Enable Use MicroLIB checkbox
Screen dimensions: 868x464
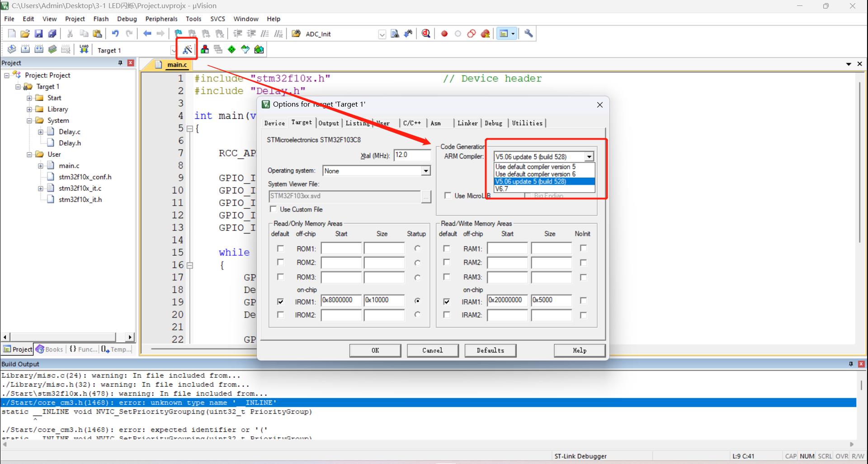tap(448, 196)
